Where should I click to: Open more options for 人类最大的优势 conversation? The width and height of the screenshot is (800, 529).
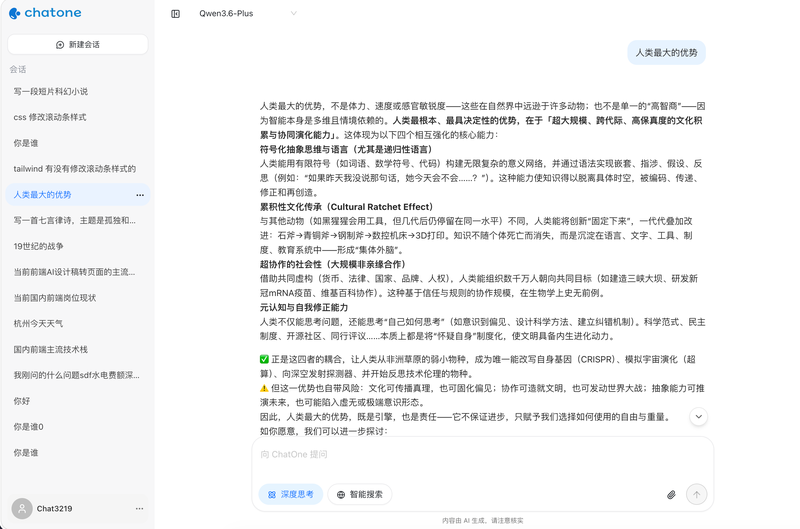[x=140, y=195]
